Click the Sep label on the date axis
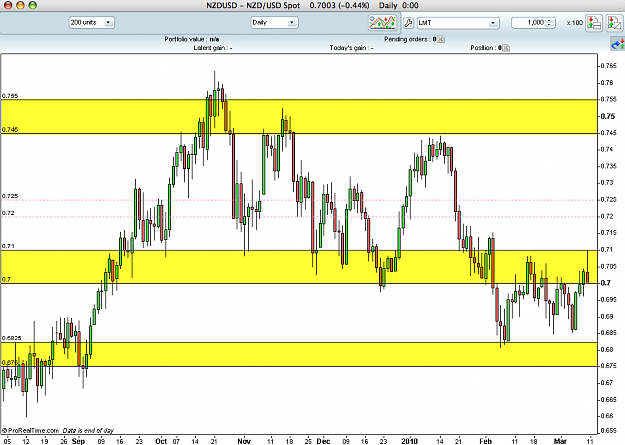The image size is (625, 445). tap(79, 441)
